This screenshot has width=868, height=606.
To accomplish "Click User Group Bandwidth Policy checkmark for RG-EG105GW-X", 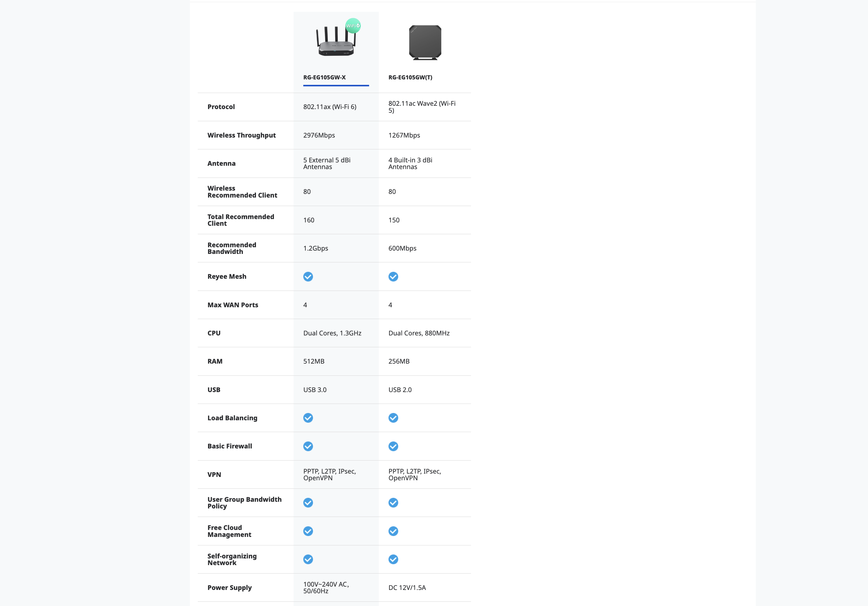I will [308, 503].
